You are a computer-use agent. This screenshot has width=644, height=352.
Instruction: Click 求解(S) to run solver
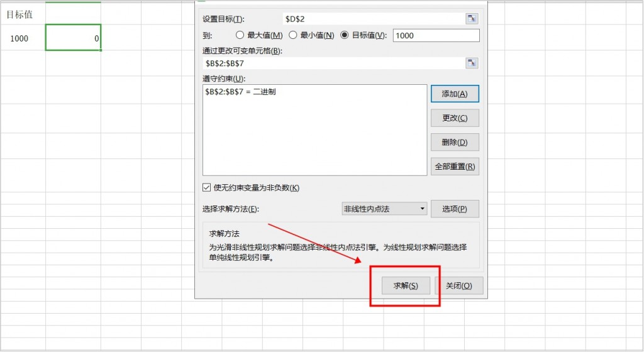[x=406, y=285]
